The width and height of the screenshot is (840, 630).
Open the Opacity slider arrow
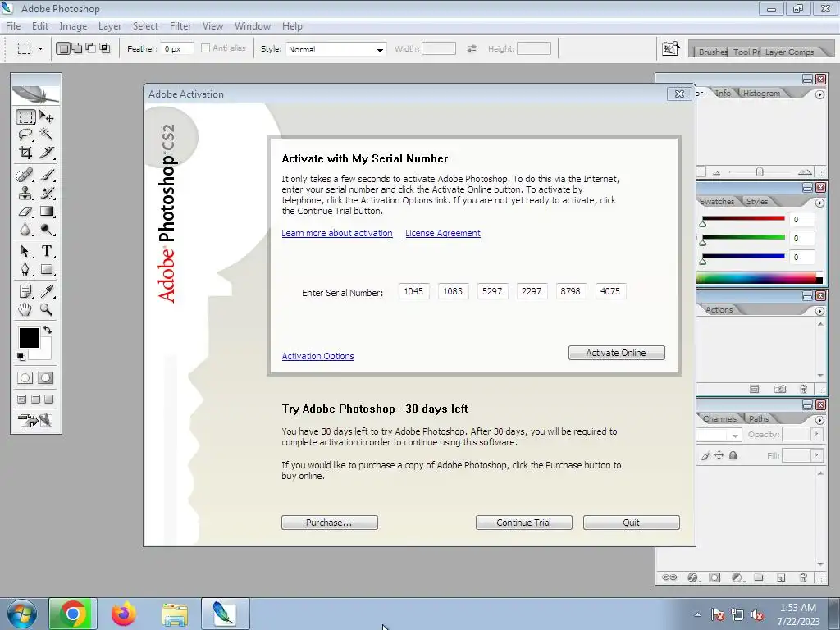[x=816, y=434]
